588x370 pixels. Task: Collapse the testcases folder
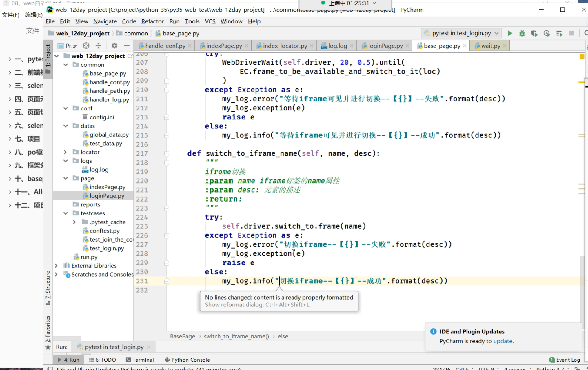click(x=66, y=213)
